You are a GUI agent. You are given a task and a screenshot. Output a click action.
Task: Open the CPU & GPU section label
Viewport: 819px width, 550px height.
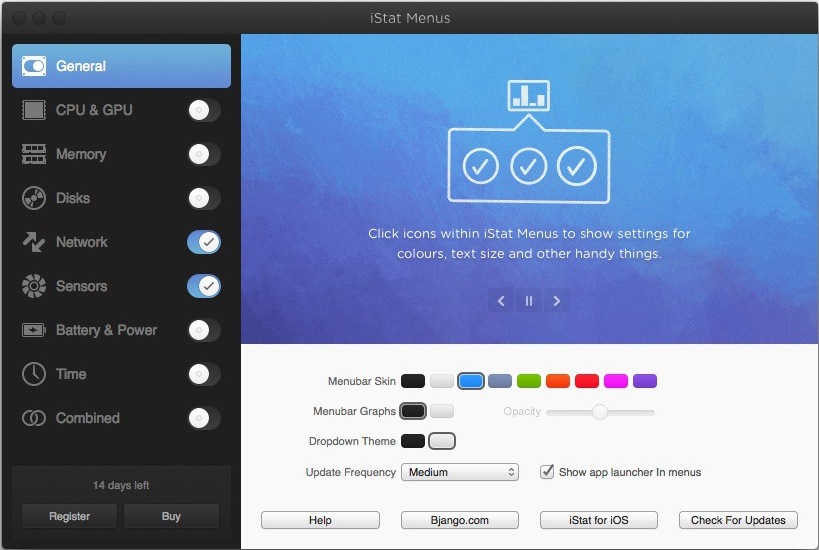click(94, 110)
